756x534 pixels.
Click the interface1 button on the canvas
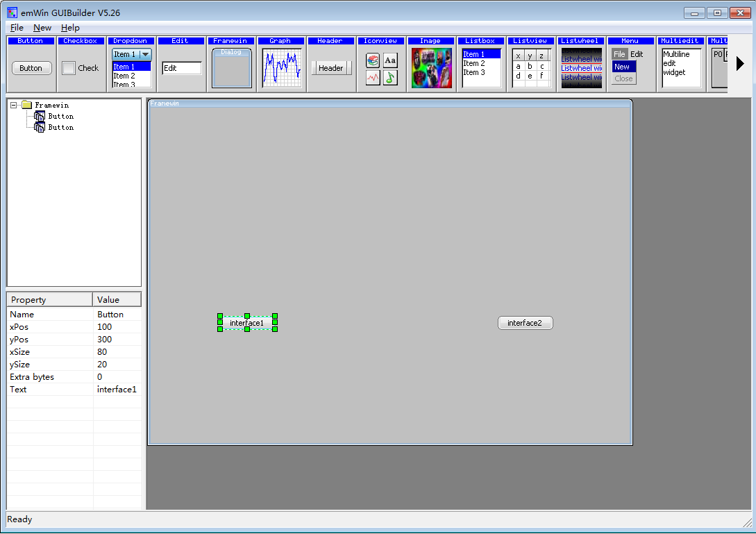(x=247, y=323)
